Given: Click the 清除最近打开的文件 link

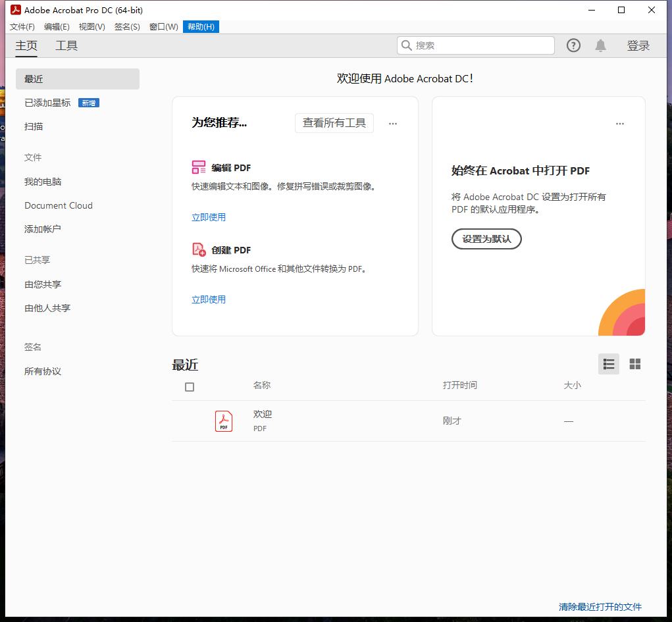Looking at the screenshot, I should pos(600,607).
